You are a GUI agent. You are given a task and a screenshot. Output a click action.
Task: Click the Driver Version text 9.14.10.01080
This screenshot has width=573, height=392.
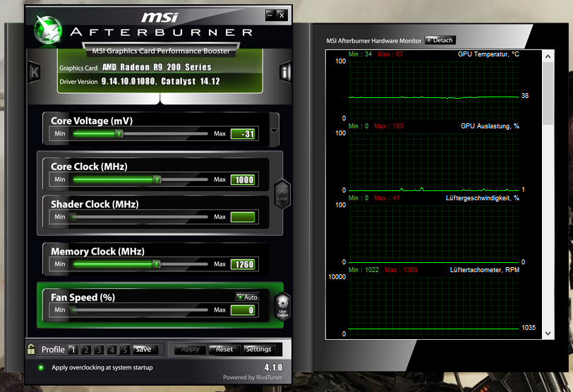(129, 81)
